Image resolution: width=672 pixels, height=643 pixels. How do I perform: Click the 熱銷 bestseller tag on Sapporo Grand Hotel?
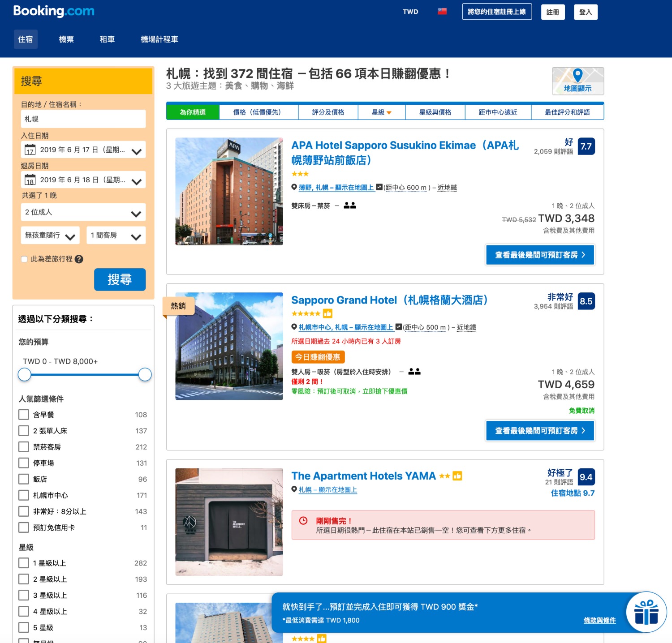point(178,306)
